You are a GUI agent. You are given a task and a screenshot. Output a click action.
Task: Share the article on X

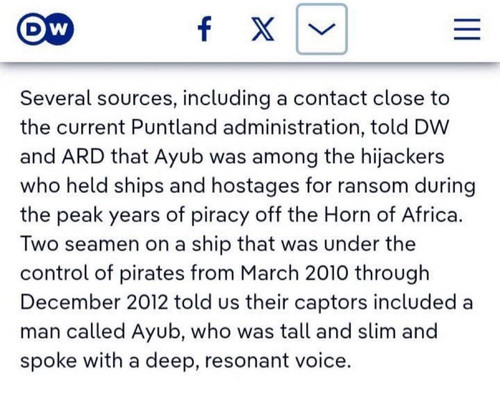[263, 29]
